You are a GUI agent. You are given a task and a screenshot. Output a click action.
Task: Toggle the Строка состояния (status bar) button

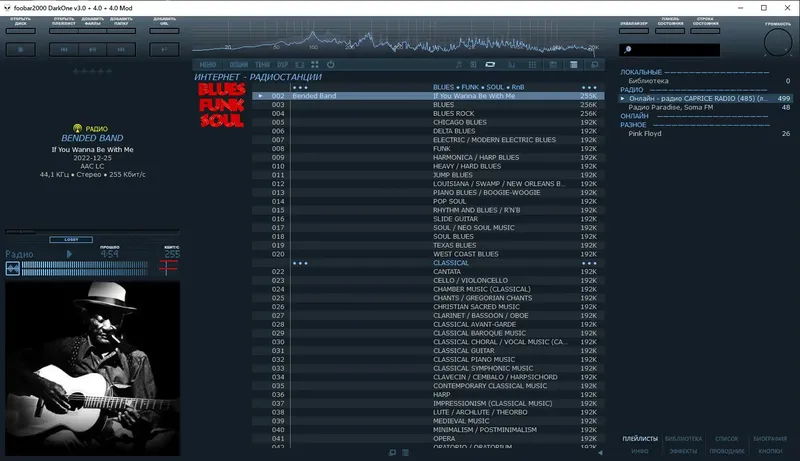tap(705, 31)
